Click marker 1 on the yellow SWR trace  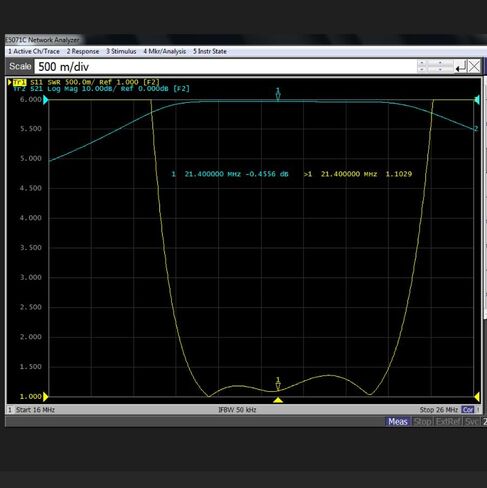click(x=278, y=384)
